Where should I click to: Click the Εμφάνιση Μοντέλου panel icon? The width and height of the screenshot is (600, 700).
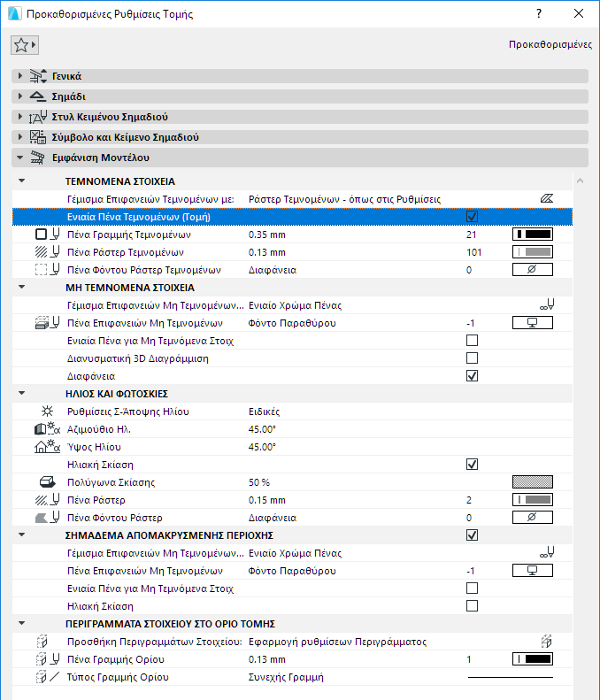click(x=38, y=158)
